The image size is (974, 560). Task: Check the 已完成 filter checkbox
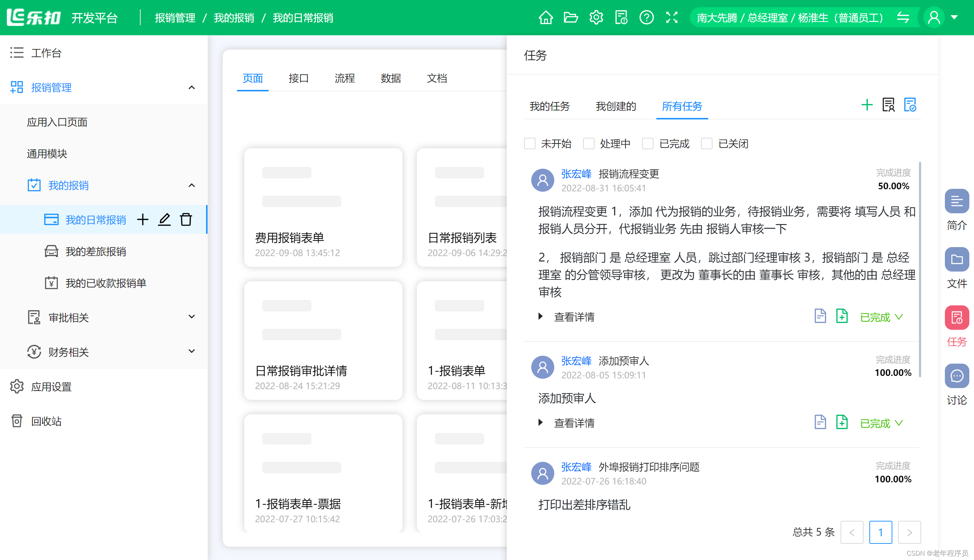coord(648,144)
